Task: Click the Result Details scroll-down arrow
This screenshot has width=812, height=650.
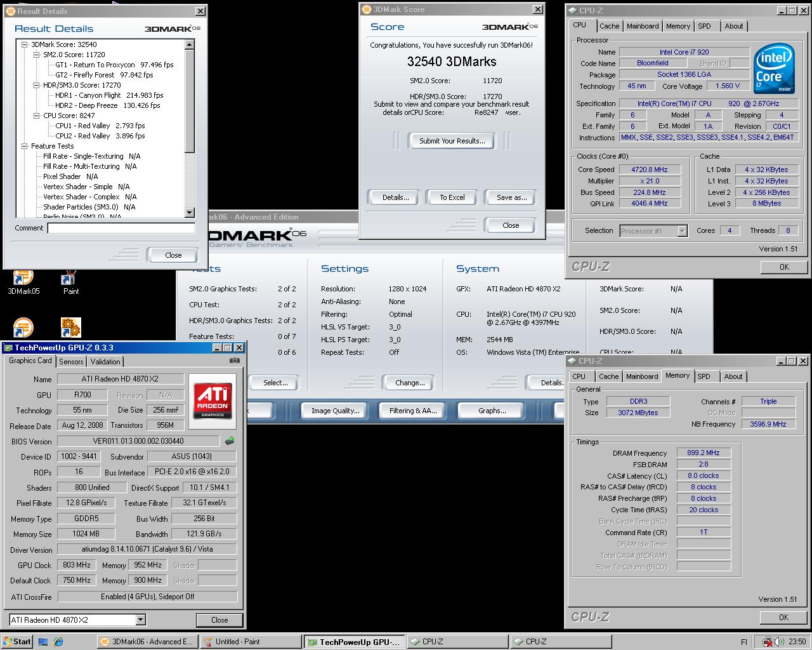Action: point(189,212)
